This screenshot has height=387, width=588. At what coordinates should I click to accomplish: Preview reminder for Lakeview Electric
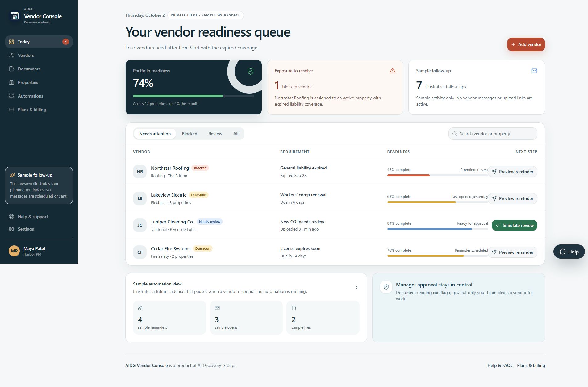pos(512,198)
